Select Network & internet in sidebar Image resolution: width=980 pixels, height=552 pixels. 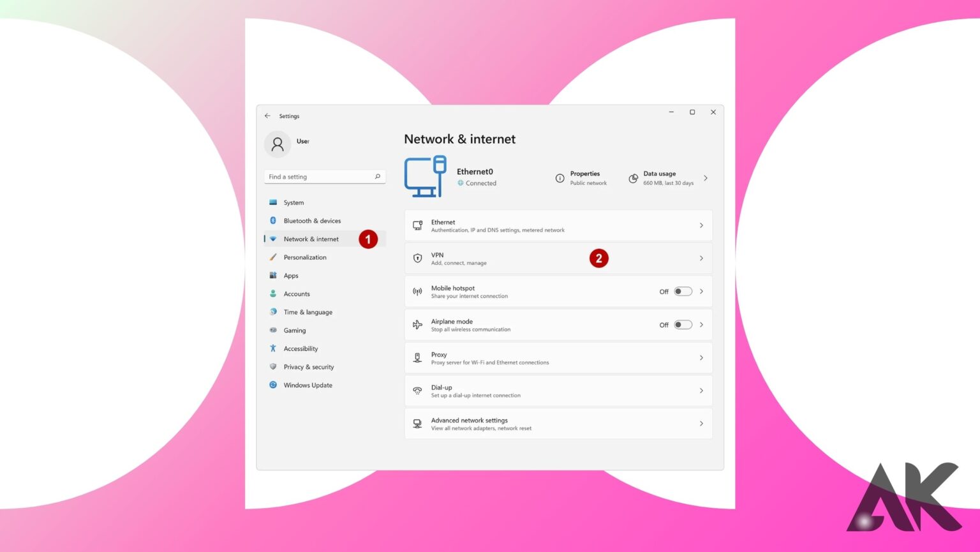point(311,239)
